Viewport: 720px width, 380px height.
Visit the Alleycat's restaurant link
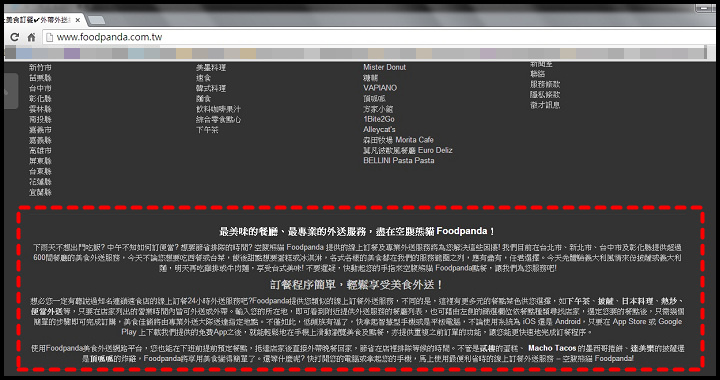[379, 129]
